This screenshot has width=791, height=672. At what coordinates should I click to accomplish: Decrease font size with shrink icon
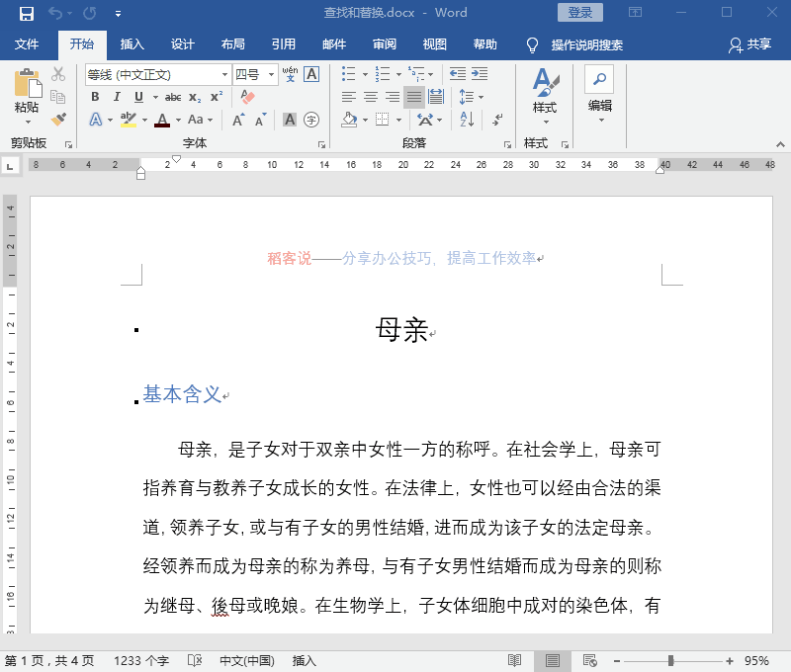click(260, 120)
